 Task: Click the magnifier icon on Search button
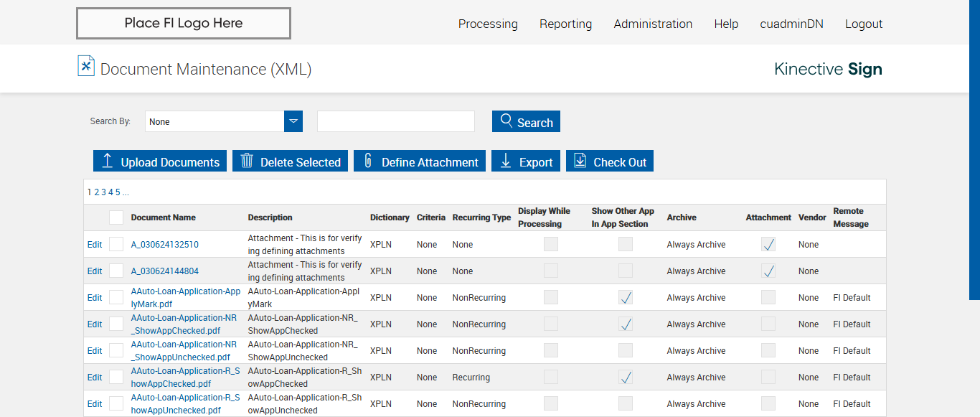pos(507,121)
